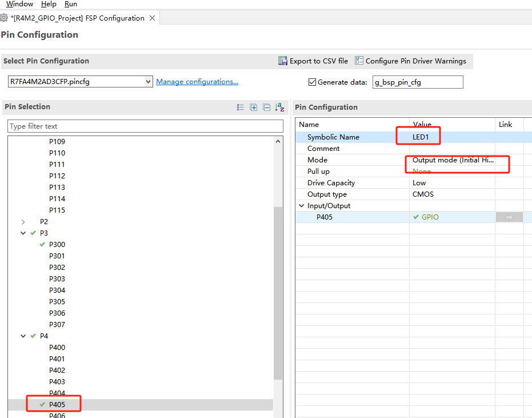Select pin P110 in the tree

pos(57,153)
